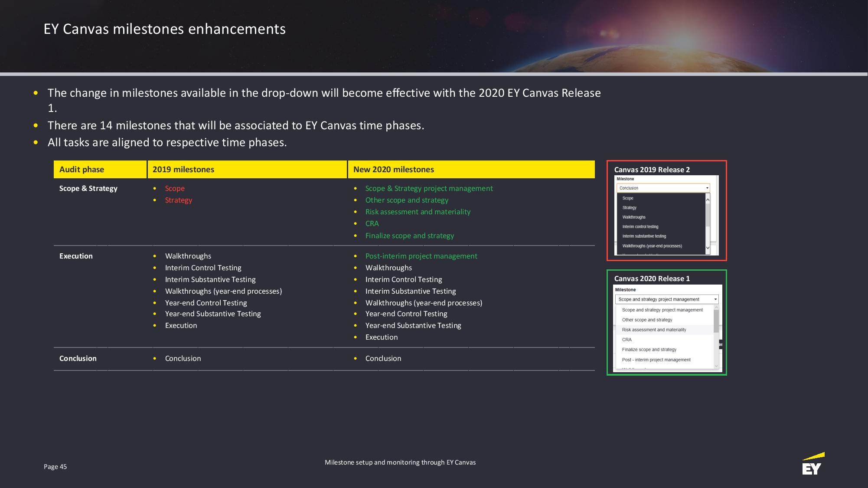Click red Scope item in 2019 milestones column
The height and width of the screenshot is (488, 868).
pos(174,188)
